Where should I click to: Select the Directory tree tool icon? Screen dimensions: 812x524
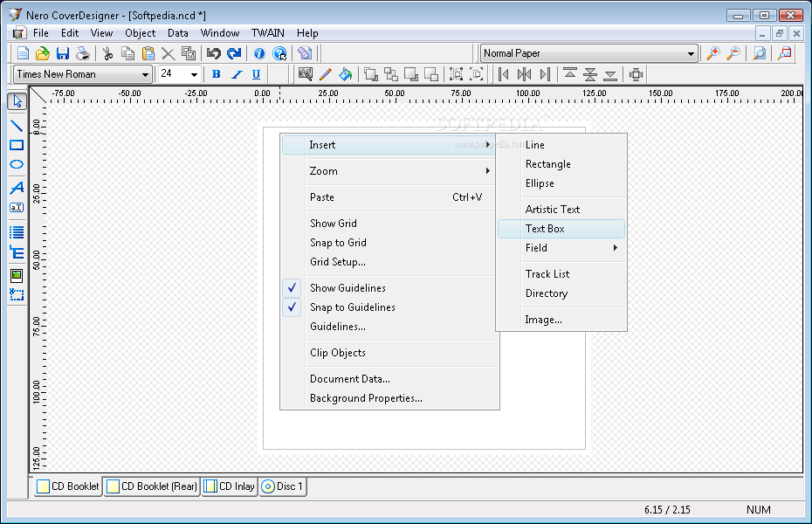point(17,252)
